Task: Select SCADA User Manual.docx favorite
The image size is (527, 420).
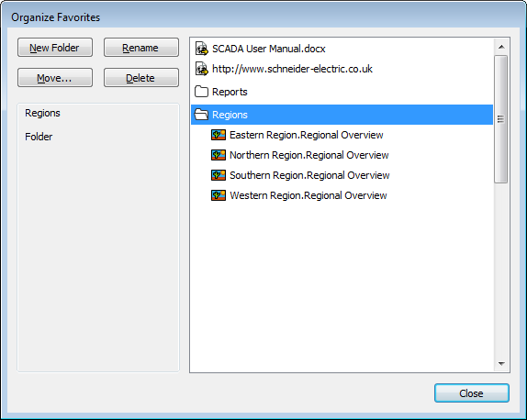Action: (x=268, y=49)
